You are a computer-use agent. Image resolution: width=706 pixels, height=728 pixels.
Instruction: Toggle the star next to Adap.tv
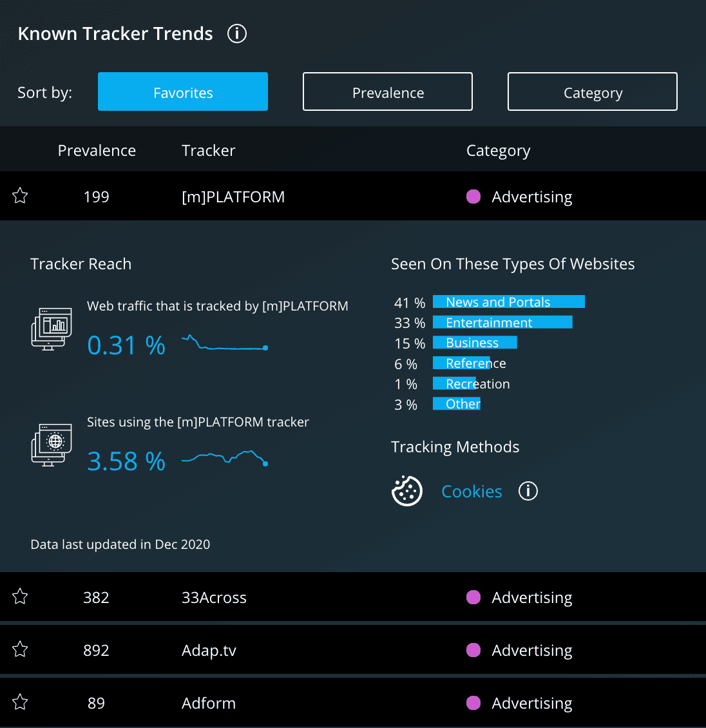19,649
